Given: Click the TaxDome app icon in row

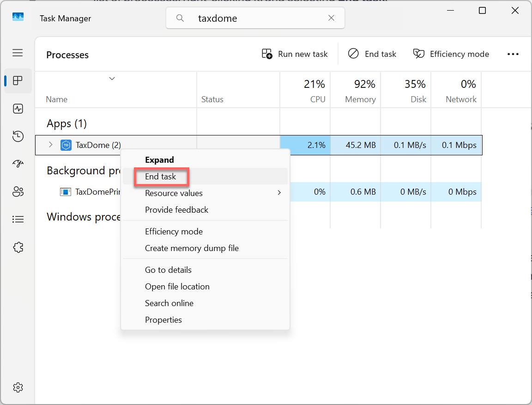Looking at the screenshot, I should click(66, 145).
